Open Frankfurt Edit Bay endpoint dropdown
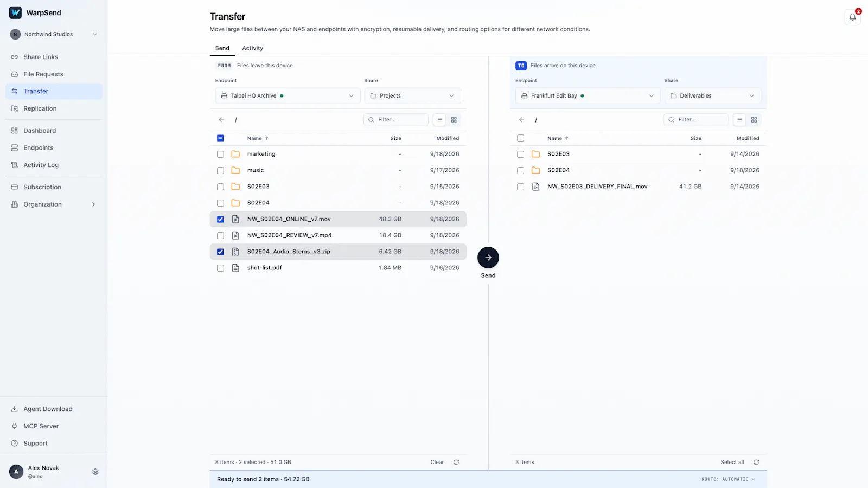Image resolution: width=868 pixels, height=488 pixels. 588,96
